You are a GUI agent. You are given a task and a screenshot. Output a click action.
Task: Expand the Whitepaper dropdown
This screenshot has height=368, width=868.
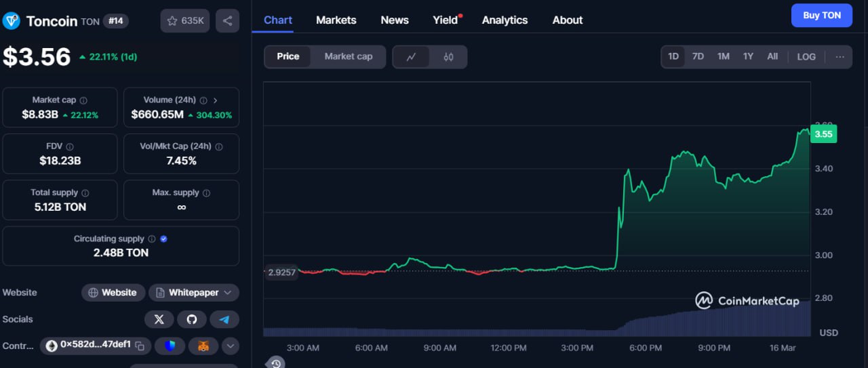(x=194, y=293)
